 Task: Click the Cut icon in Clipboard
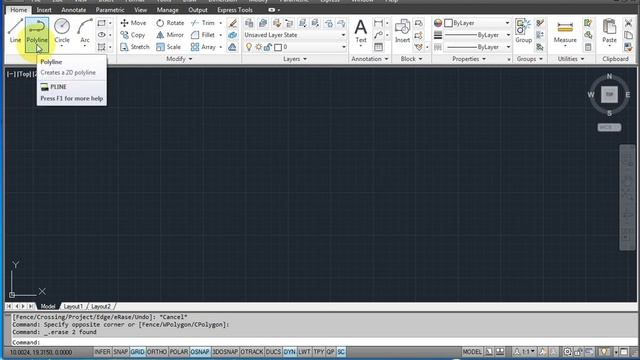click(x=629, y=23)
